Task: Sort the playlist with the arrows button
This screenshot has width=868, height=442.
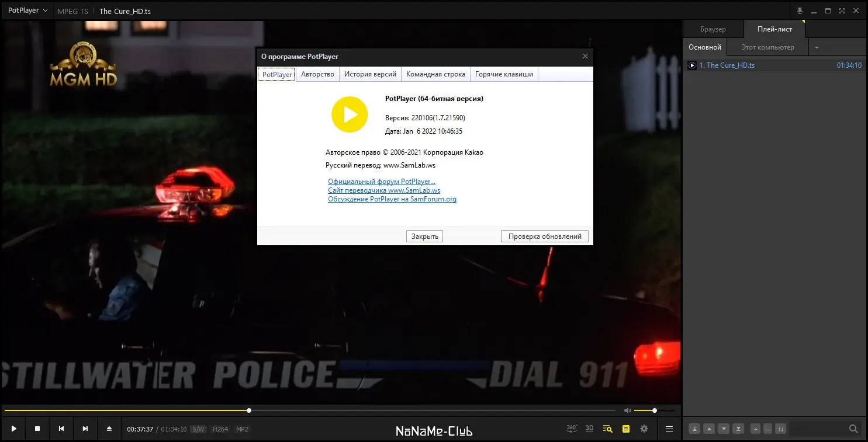Action: 781,429
